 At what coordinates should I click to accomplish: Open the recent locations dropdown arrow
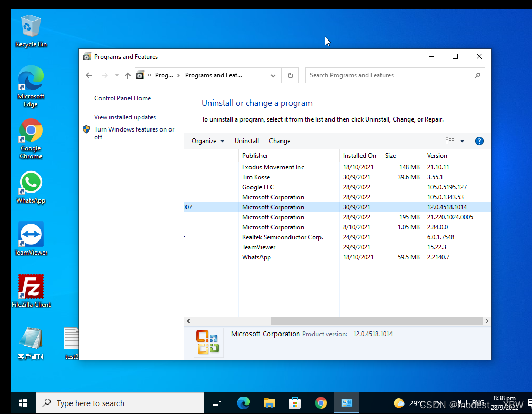coord(117,75)
